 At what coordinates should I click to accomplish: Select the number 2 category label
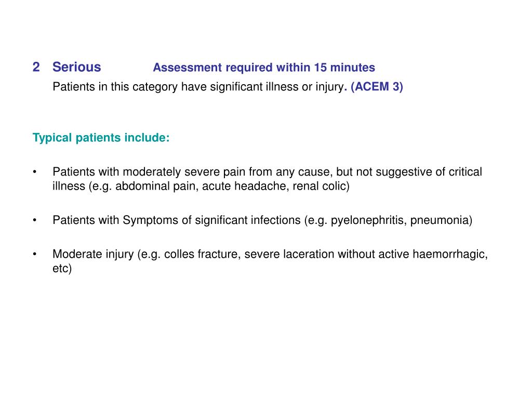(36, 67)
